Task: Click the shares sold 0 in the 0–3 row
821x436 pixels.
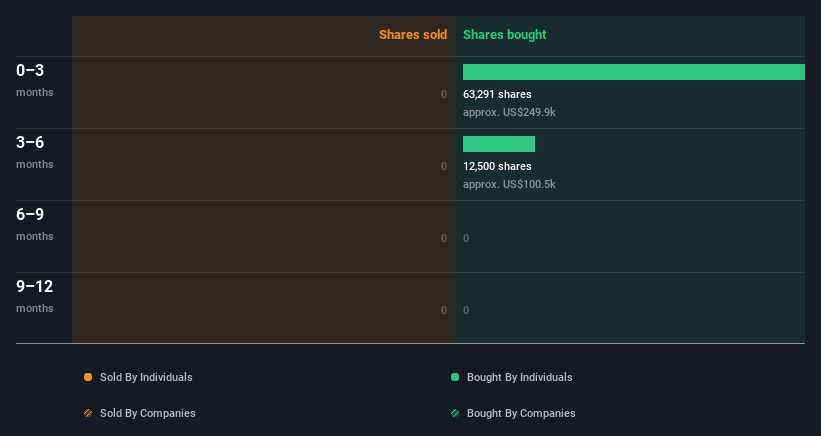Action: point(444,94)
